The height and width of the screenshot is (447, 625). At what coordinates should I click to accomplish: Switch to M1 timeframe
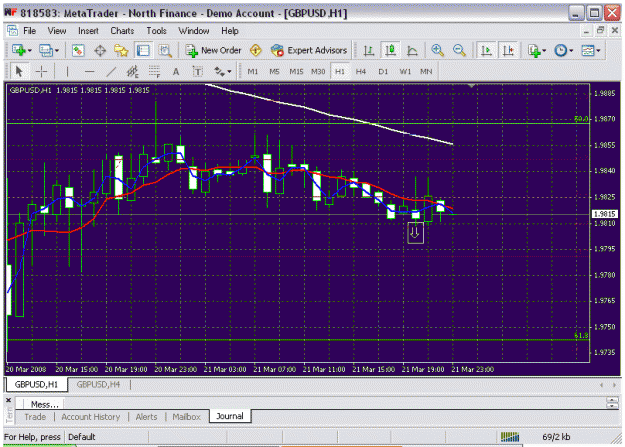click(x=253, y=72)
